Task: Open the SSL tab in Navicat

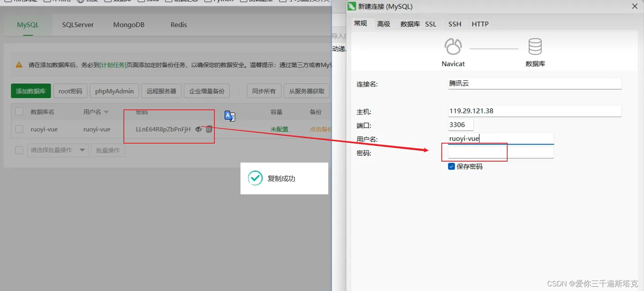Action: 431,24
